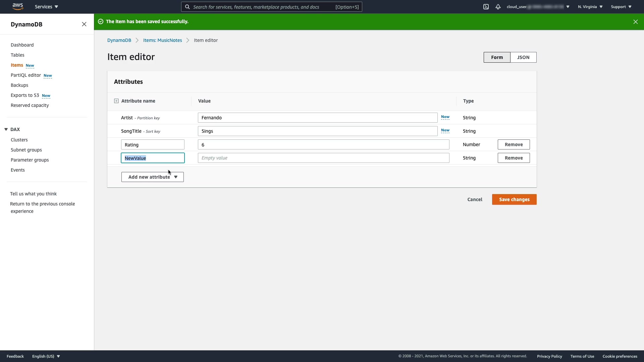Switch to the Form view

[x=497, y=57]
